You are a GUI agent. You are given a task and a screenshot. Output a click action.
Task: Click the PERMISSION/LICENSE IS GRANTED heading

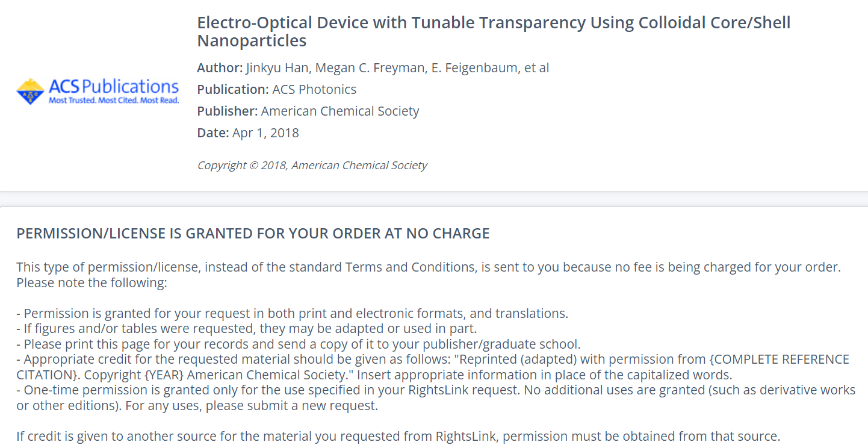point(253,234)
